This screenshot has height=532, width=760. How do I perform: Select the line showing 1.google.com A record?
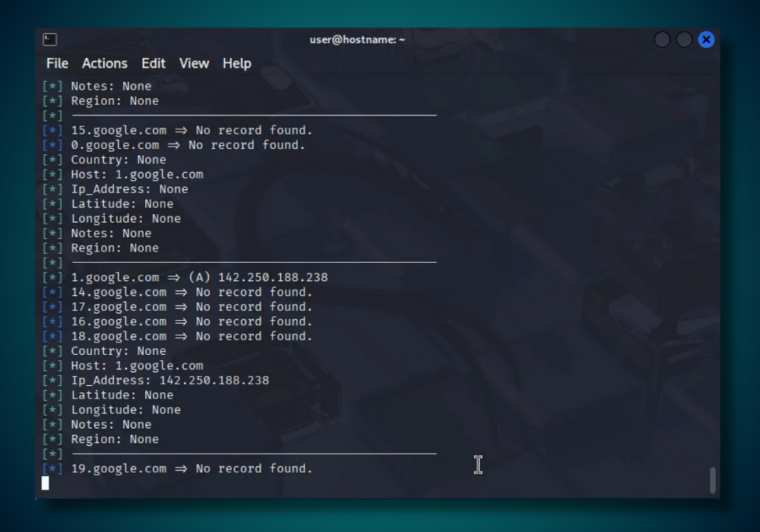point(188,277)
